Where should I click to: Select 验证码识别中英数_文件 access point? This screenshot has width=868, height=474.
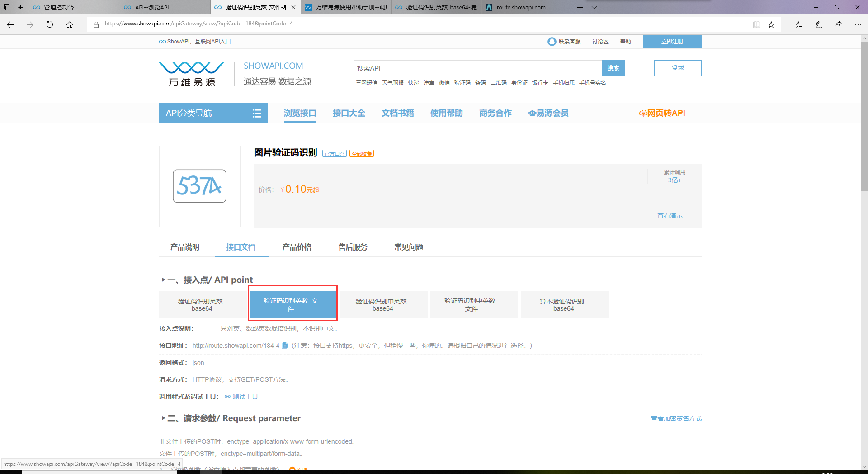474,304
